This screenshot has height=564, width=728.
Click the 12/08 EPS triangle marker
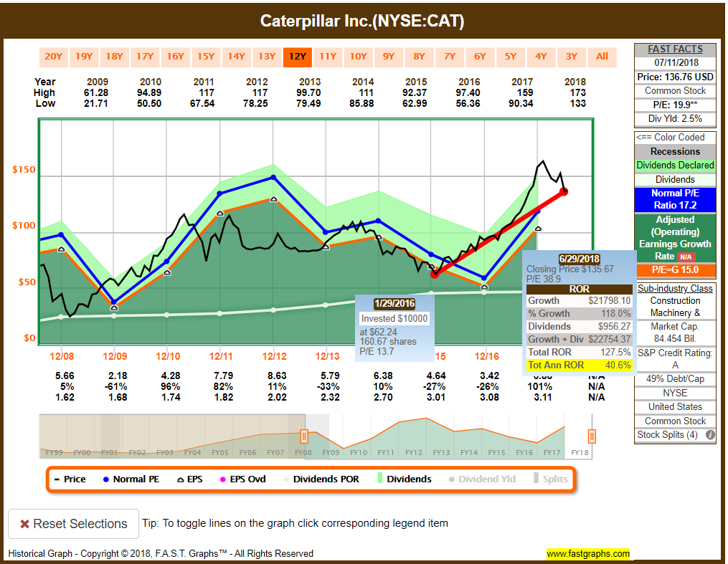pyautogui.click(x=61, y=249)
